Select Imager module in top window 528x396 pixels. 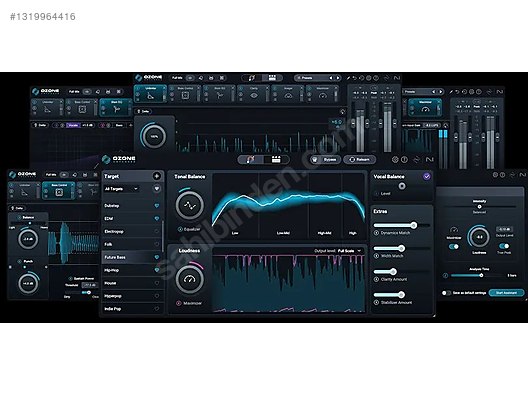288,93
